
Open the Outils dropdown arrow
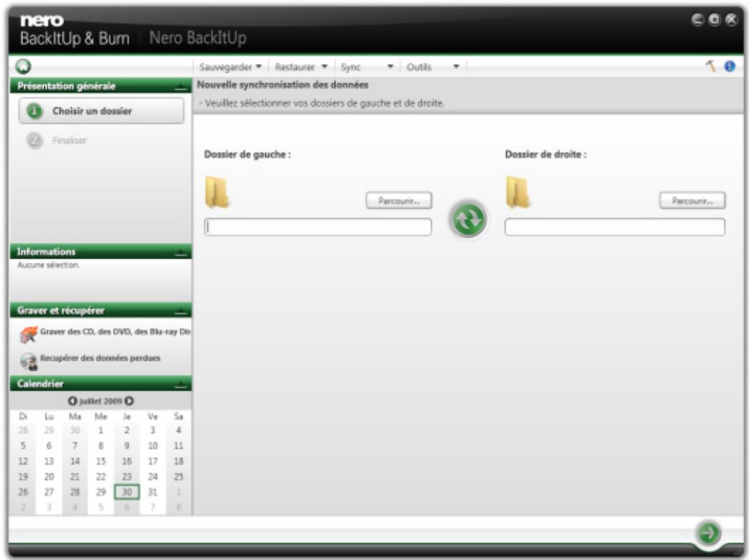456,67
